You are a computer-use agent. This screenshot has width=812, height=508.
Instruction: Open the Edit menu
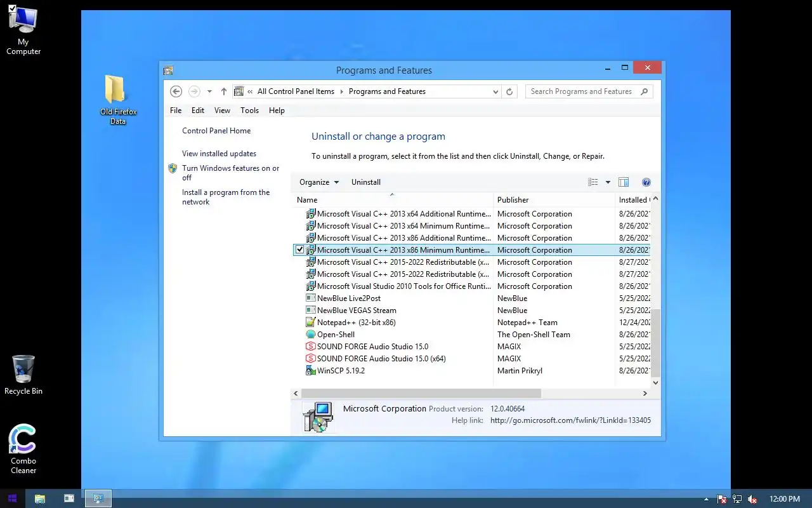point(198,110)
